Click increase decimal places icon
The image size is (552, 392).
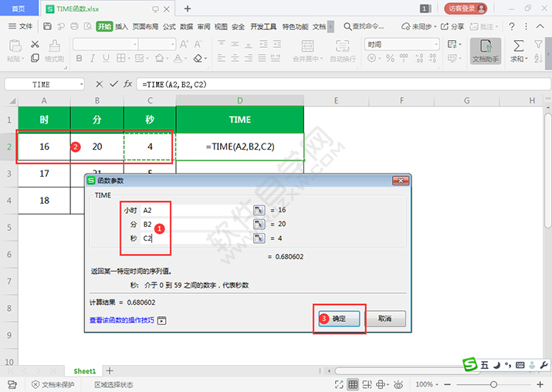419,58
